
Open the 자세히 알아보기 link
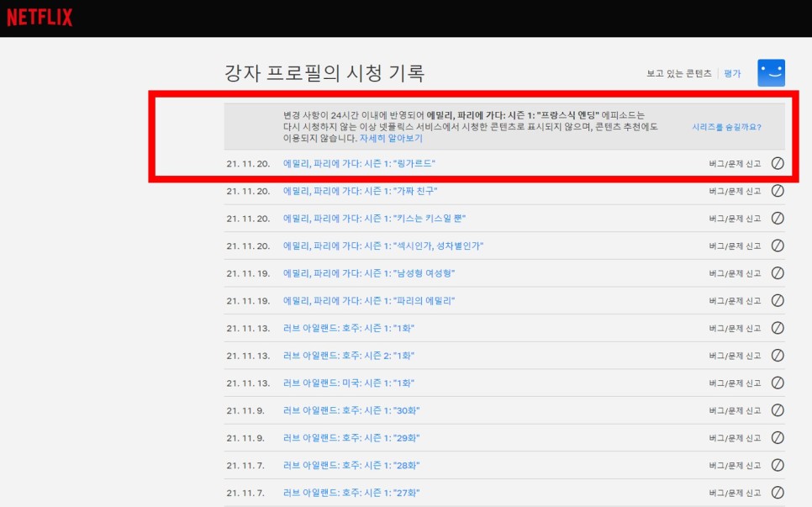pyautogui.click(x=391, y=138)
